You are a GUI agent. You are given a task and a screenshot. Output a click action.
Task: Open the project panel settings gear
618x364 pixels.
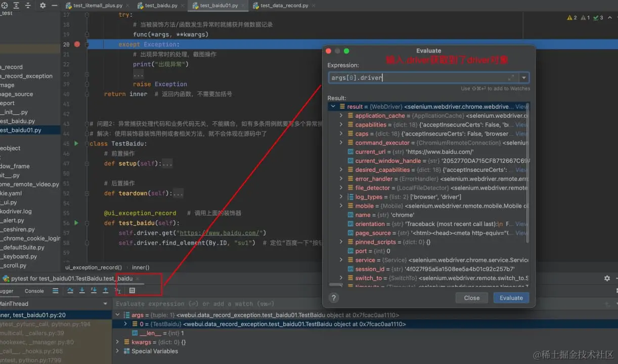tap(42, 5)
